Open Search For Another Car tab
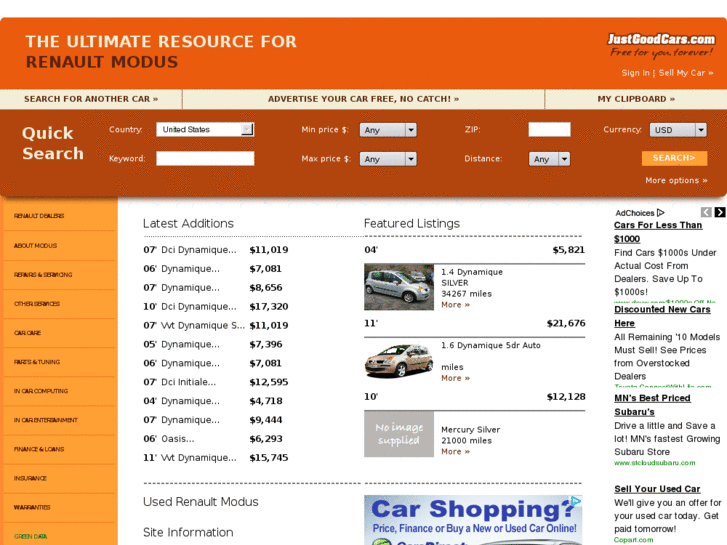The image size is (727, 545). (x=91, y=99)
